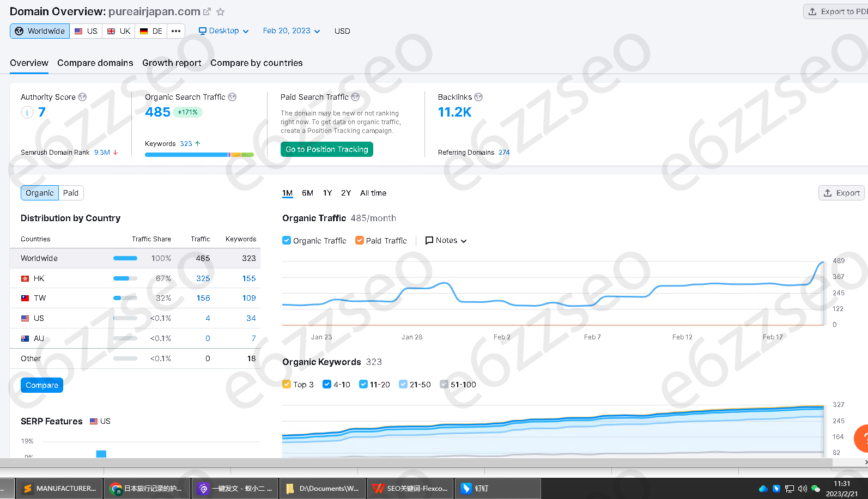
Task: Click HK traffic value 325
Action: 203,278
